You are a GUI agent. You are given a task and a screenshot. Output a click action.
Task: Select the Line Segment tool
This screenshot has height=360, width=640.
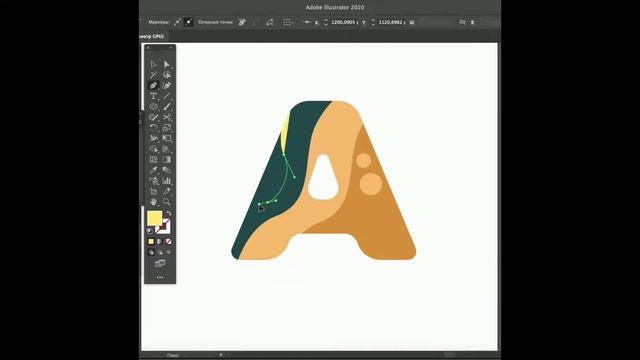[x=167, y=96]
